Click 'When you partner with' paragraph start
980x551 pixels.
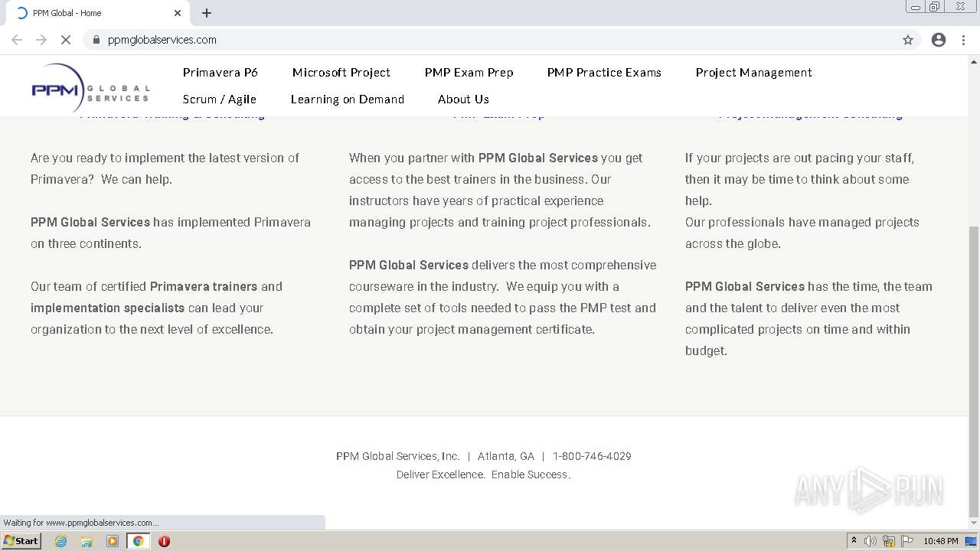tap(412, 158)
